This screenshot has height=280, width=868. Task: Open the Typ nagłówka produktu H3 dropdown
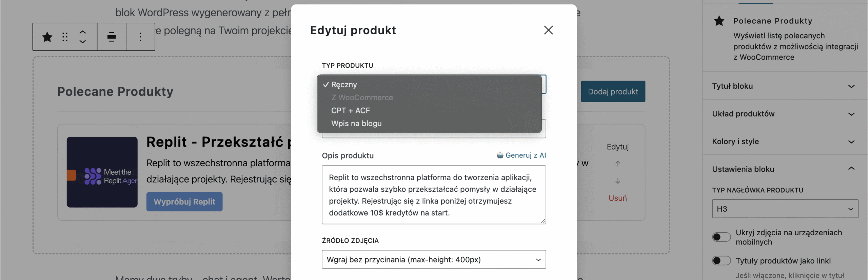pos(784,209)
